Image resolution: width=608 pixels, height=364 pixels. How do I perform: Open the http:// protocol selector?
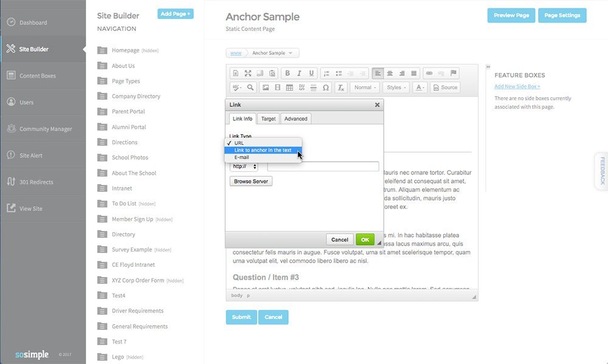[x=244, y=167]
